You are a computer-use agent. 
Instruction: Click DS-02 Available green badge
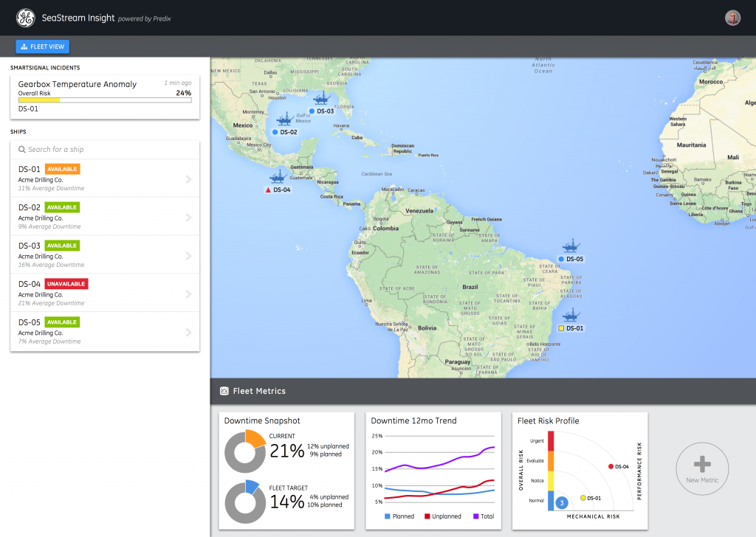coord(62,207)
